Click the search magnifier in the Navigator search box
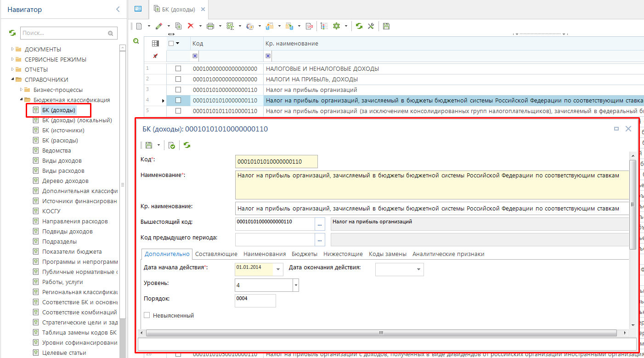The height and width of the screenshot is (358, 644). point(110,34)
